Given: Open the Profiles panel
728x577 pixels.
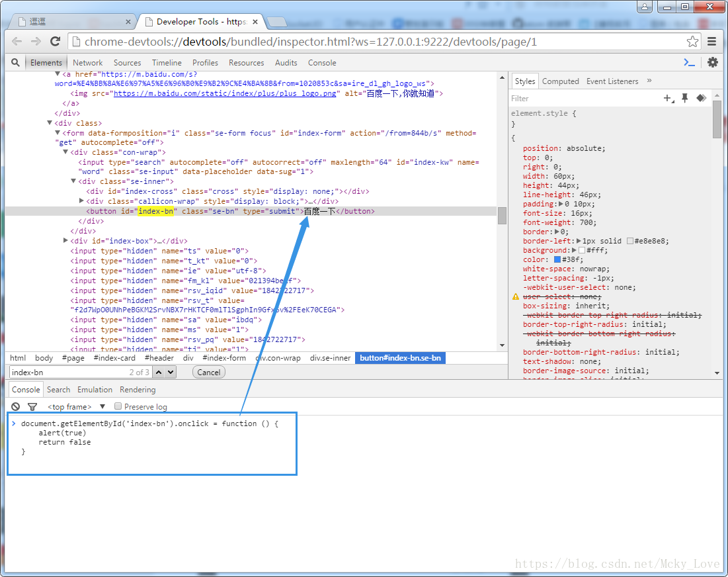Looking at the screenshot, I should [x=205, y=63].
